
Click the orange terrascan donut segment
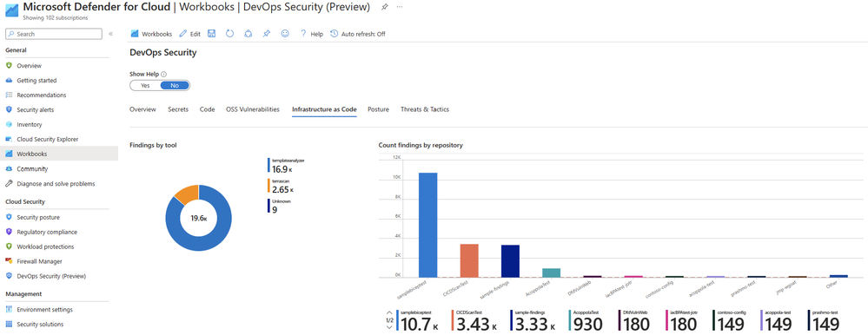click(187, 194)
